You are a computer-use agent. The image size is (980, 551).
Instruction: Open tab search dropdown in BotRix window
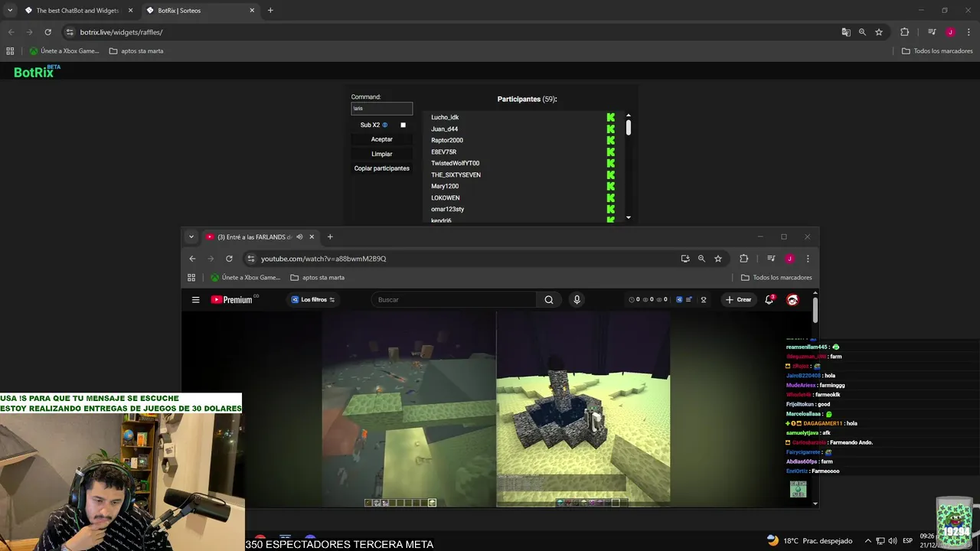tap(10, 11)
